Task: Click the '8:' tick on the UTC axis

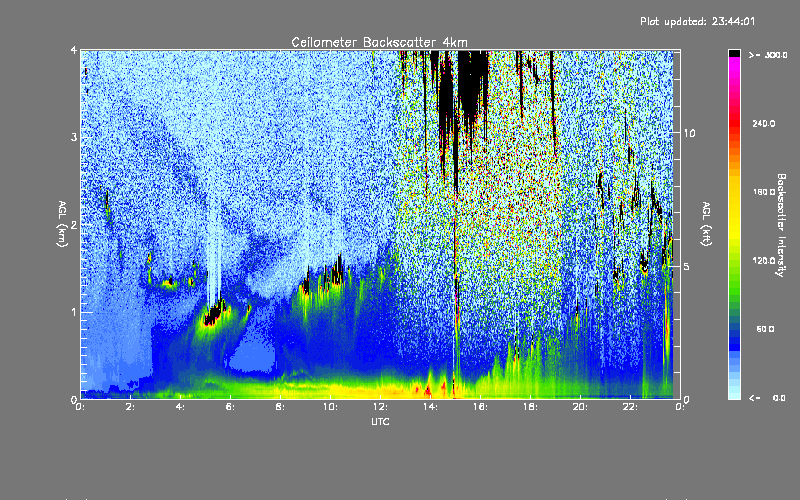Action: point(280,407)
